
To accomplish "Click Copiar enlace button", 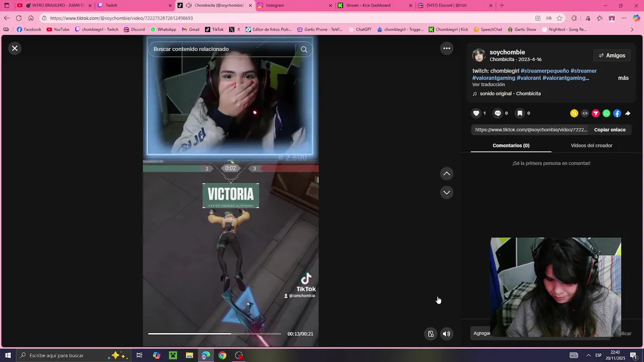I will click(x=610, y=130).
